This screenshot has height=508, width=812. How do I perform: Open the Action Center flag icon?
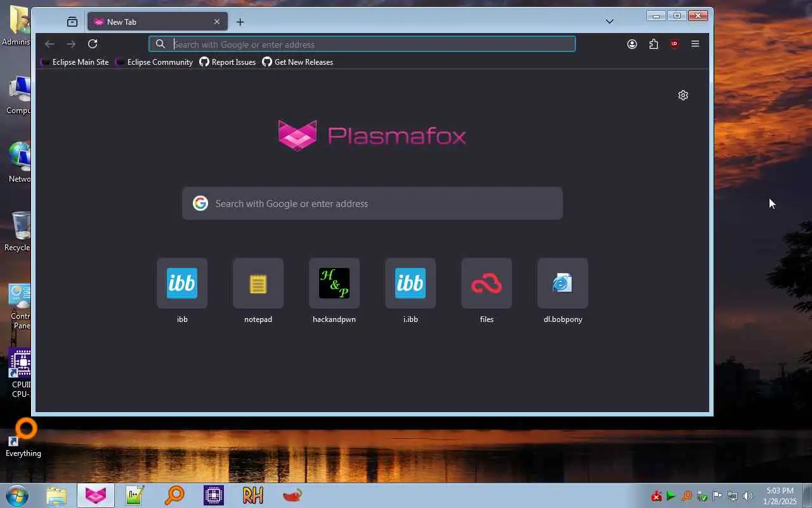(x=717, y=496)
